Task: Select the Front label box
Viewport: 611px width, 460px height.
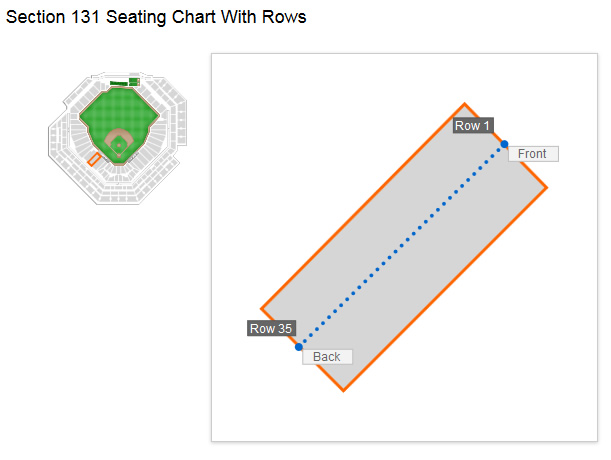Action: click(533, 154)
